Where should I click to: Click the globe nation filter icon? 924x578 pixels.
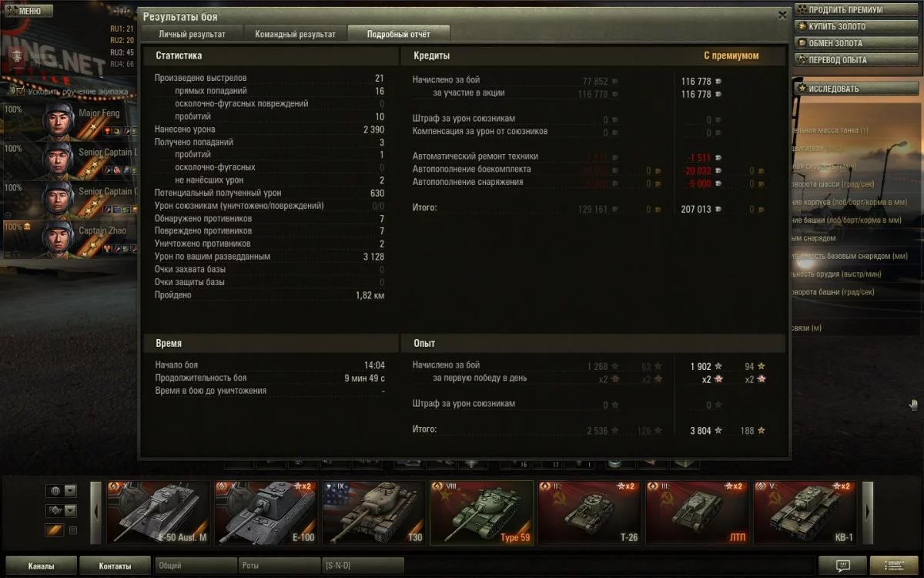pos(55,490)
